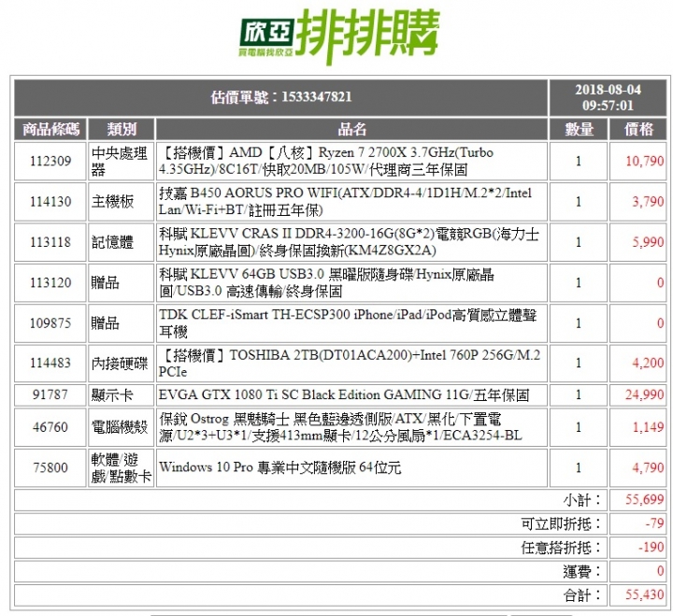Viewport: 673px width, 616px height.
Task: Click the 數量 column header
Action: pos(579,129)
